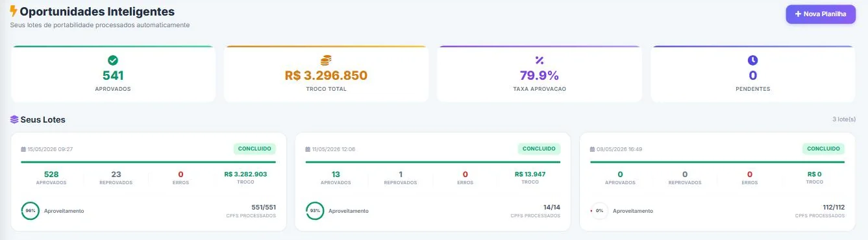Click the green checkmark icon above 541
The height and width of the screenshot is (240, 868).
tap(113, 60)
